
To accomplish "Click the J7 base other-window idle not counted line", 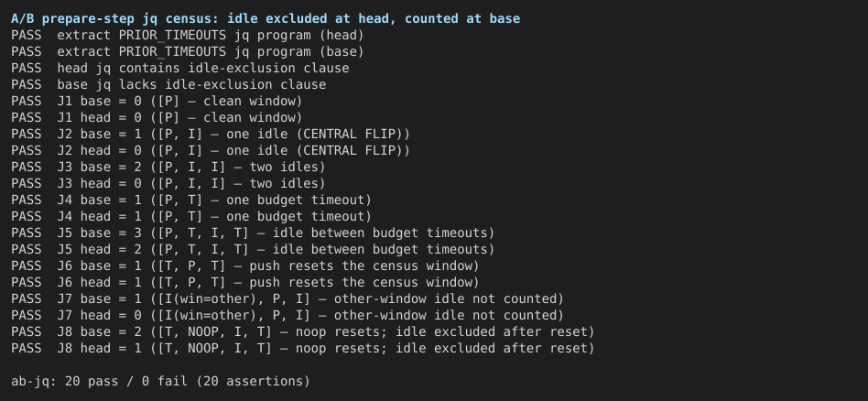I will coord(288,299).
